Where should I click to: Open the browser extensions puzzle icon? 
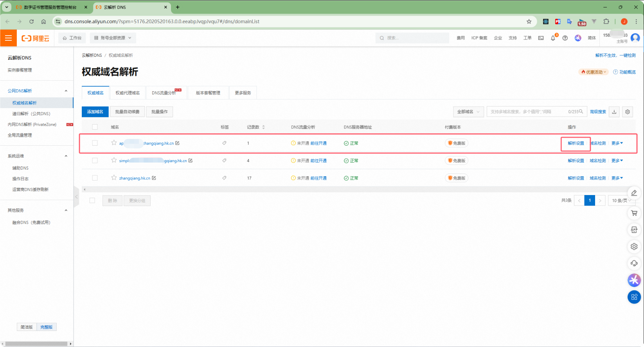[606, 22]
